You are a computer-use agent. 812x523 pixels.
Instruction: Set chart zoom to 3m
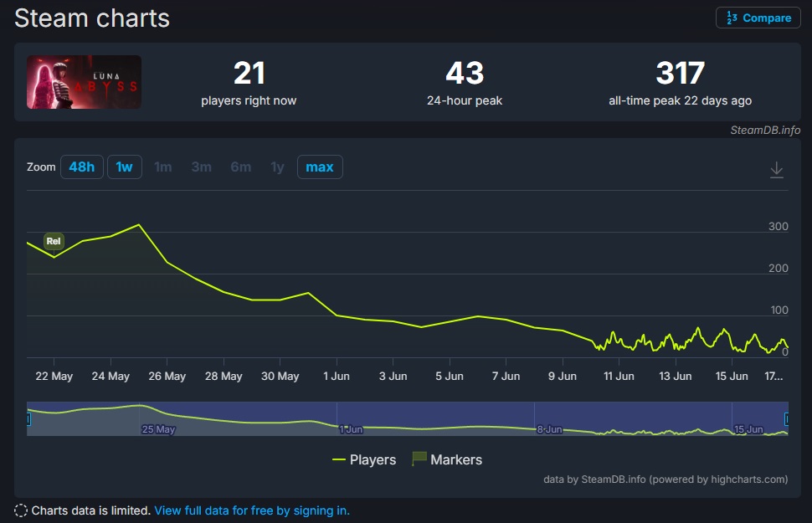click(202, 167)
